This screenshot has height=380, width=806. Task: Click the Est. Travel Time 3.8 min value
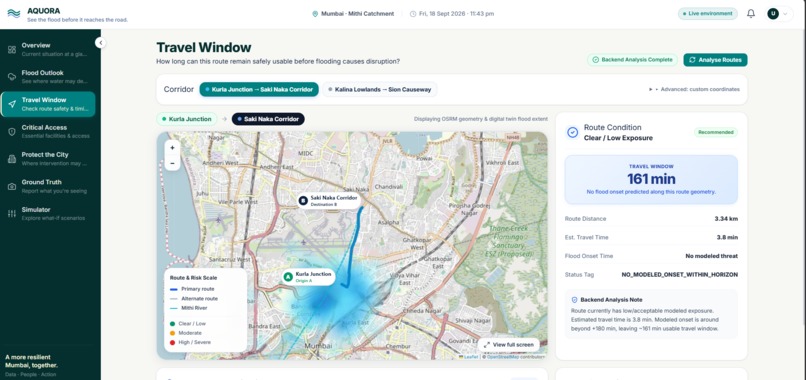(x=727, y=237)
